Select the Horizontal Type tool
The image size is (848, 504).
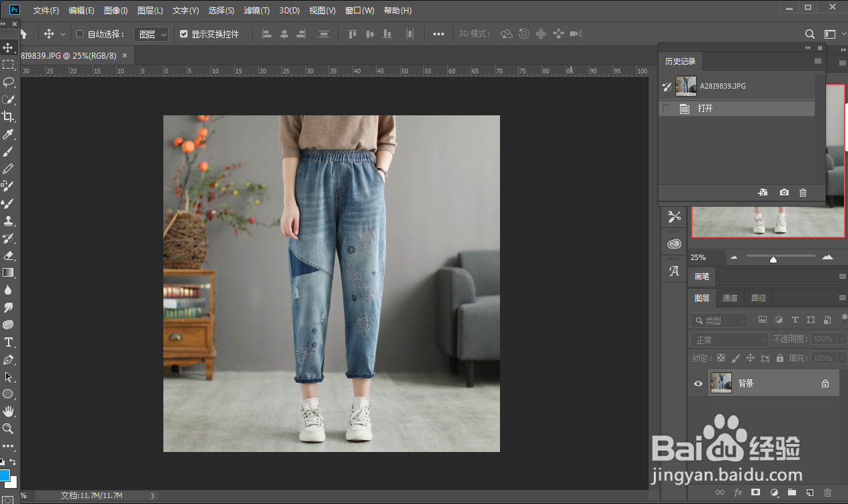coord(8,342)
